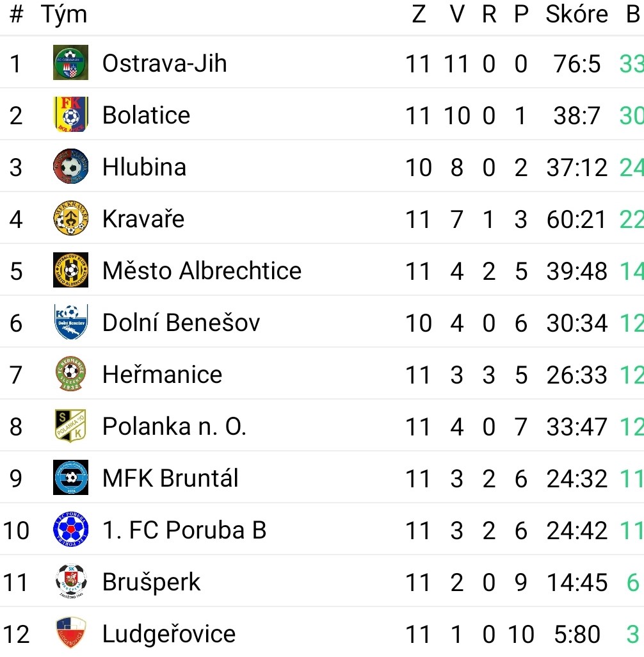The height and width of the screenshot is (657, 644).
Task: Select Hlubina's 37:12 score cell
Action: coord(577,168)
